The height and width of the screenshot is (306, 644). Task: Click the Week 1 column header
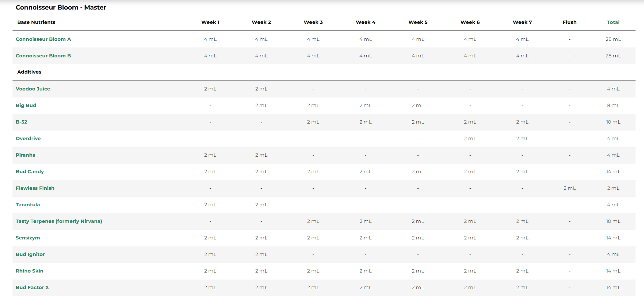coord(210,22)
